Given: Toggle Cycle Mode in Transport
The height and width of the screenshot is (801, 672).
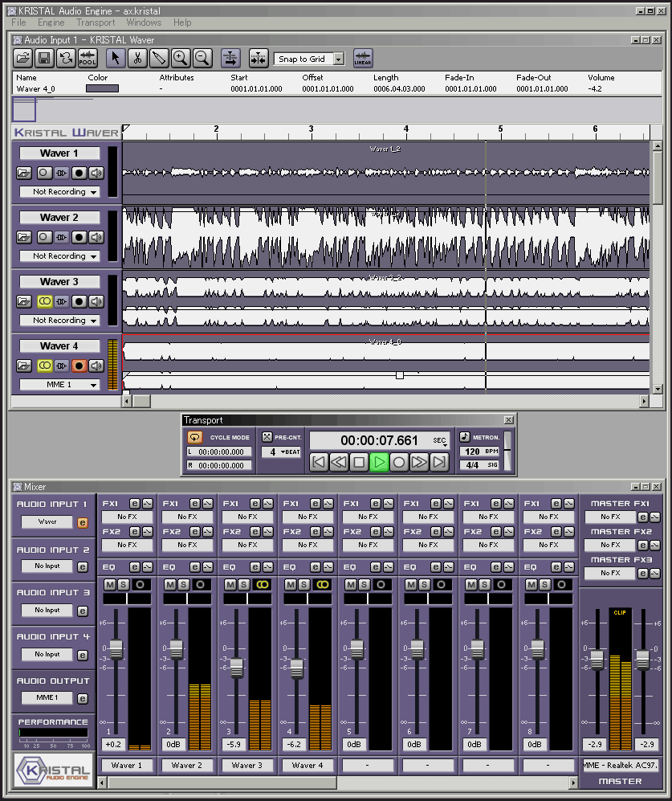Looking at the screenshot, I should point(195,438).
